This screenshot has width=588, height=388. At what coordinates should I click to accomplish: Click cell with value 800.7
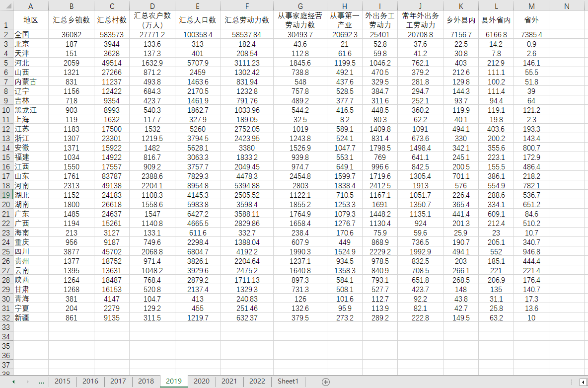pos(531,148)
